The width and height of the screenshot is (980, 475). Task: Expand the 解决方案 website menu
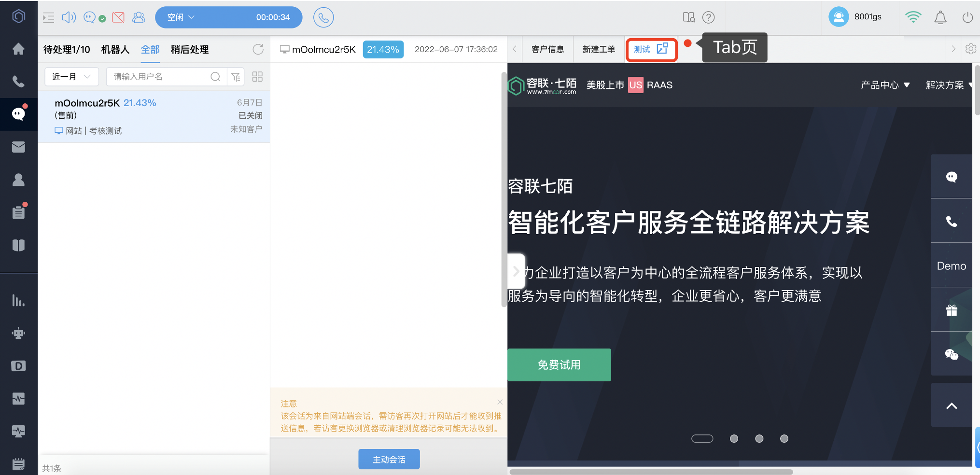click(949, 85)
